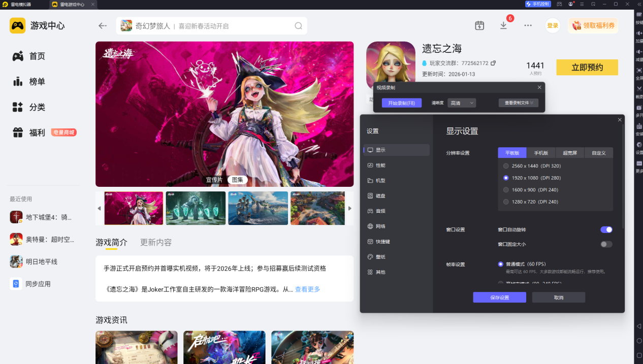Open the 清晰度 quality dropdown

pyautogui.click(x=462, y=103)
